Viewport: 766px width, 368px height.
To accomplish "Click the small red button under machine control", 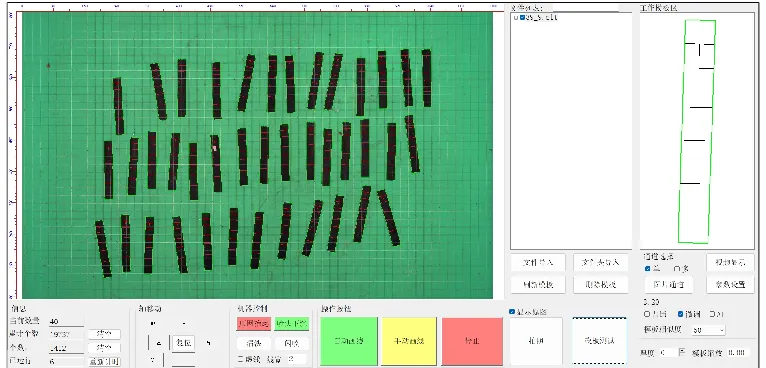I will click(254, 324).
